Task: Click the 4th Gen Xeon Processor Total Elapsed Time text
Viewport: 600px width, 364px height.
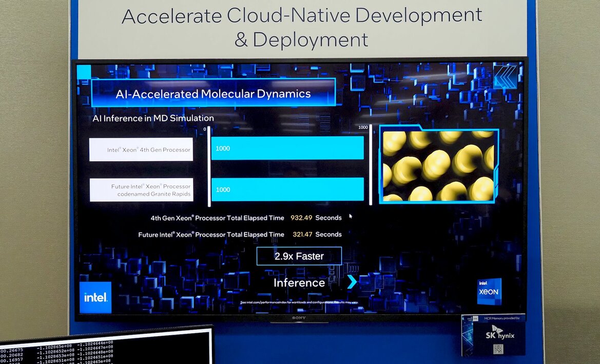Action: pyautogui.click(x=217, y=218)
